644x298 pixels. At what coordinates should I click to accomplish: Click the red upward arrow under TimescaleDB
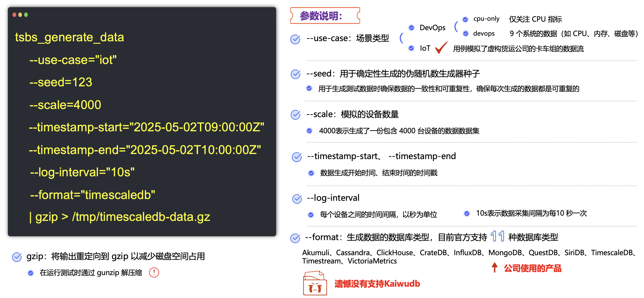click(x=494, y=268)
